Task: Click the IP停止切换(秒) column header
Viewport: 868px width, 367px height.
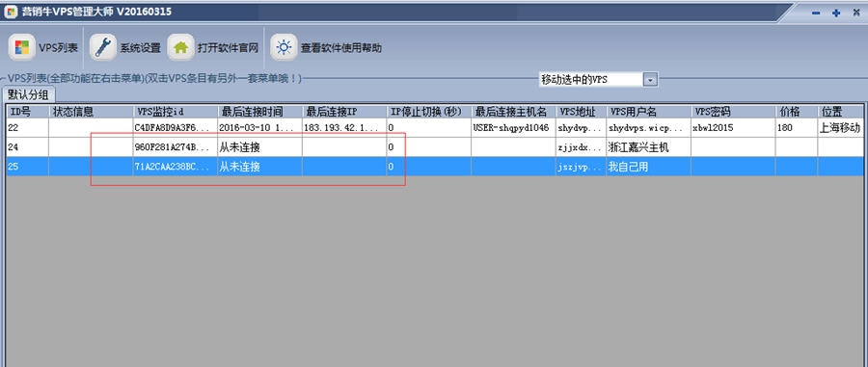Action: pos(429,112)
